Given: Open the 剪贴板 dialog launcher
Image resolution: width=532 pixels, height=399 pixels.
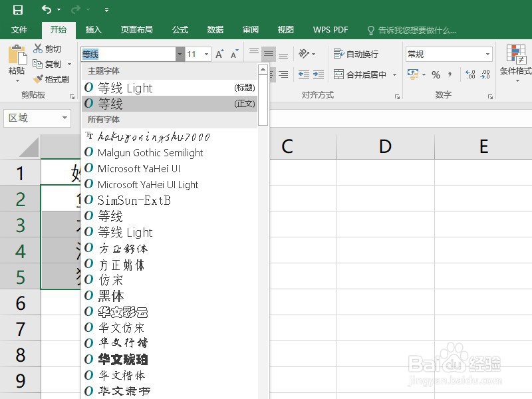Looking at the screenshot, I should pyautogui.click(x=72, y=96).
